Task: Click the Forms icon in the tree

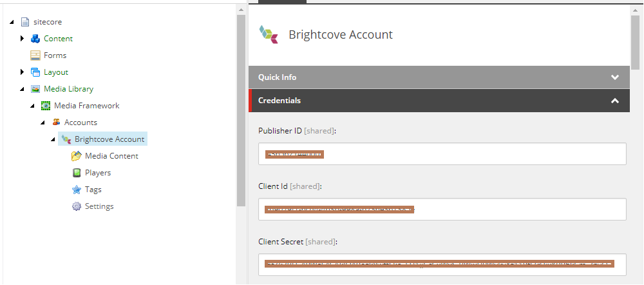Action: (x=35, y=55)
